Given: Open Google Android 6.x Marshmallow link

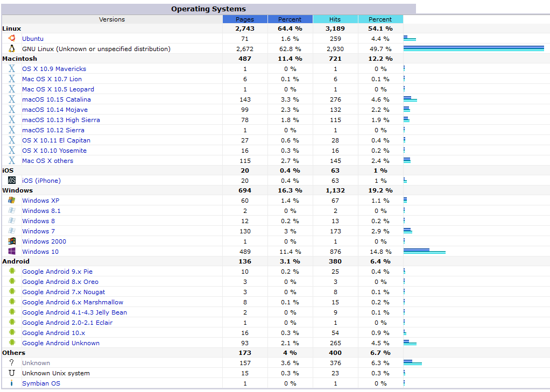Looking at the screenshot, I should click(x=72, y=302).
